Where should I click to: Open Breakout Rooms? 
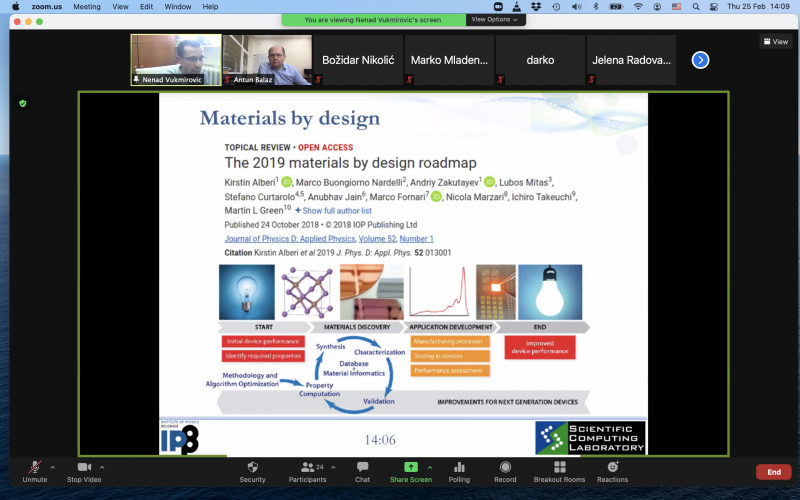560,471
